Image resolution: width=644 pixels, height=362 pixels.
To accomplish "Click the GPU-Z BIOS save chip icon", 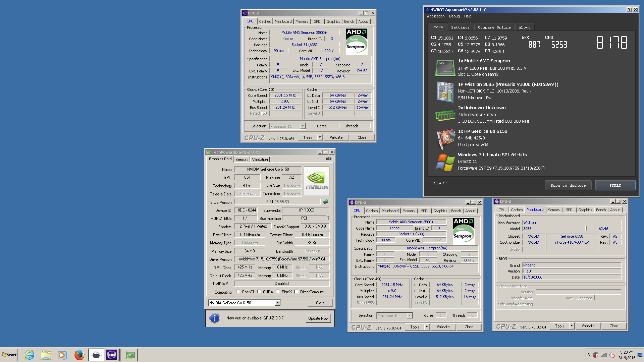I will point(326,202).
